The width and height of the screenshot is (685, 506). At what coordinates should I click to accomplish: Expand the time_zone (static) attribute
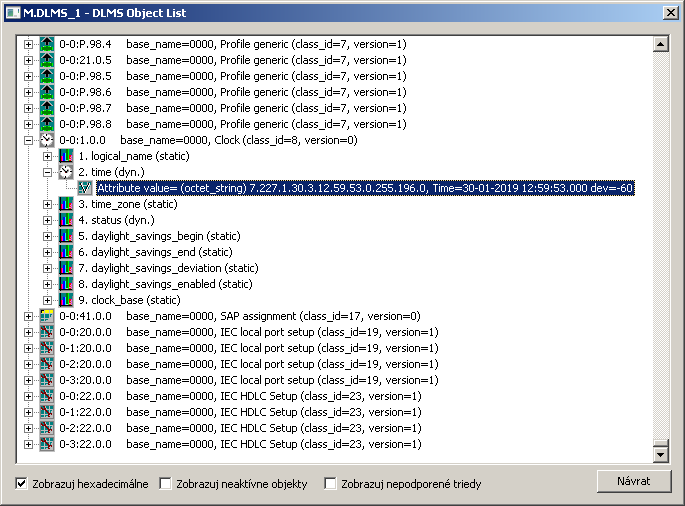[x=48, y=204]
